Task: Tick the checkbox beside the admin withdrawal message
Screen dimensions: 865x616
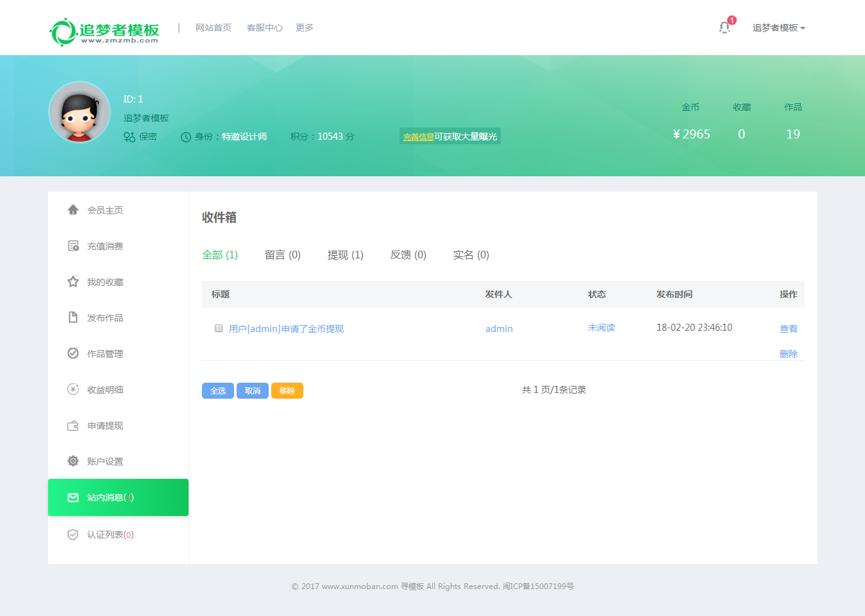Action: click(219, 328)
